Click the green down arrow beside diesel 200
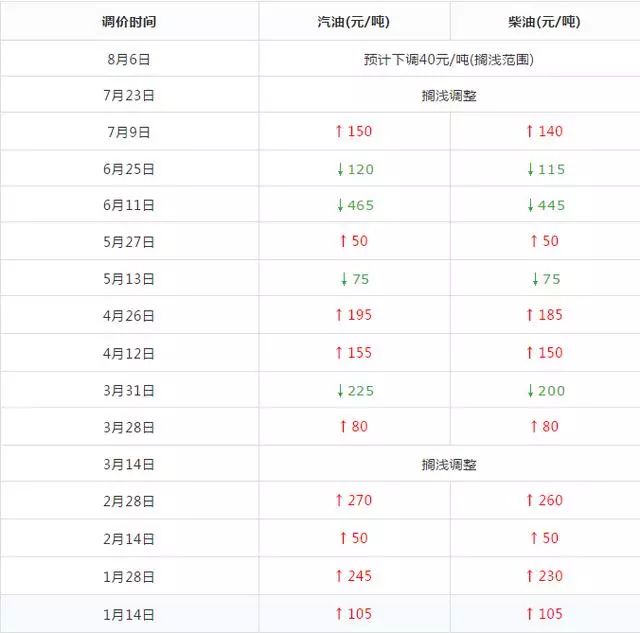This screenshot has width=640, height=633. coord(531,391)
